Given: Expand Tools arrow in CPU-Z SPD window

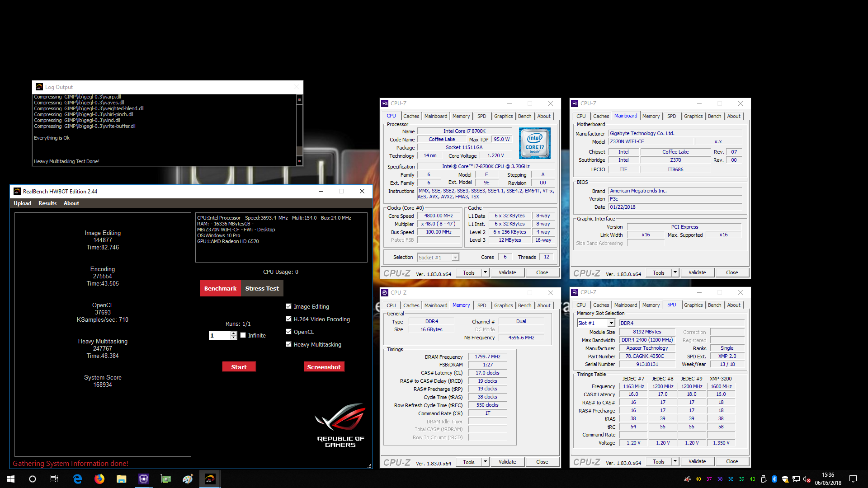Looking at the screenshot, I should 675,461.
